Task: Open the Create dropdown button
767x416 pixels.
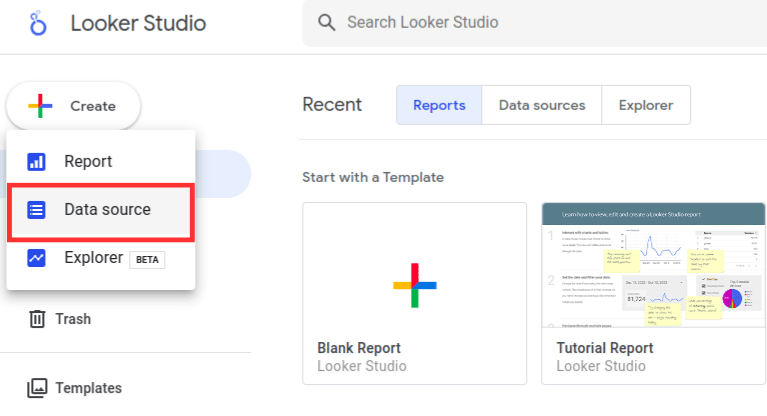Action: 74,106
